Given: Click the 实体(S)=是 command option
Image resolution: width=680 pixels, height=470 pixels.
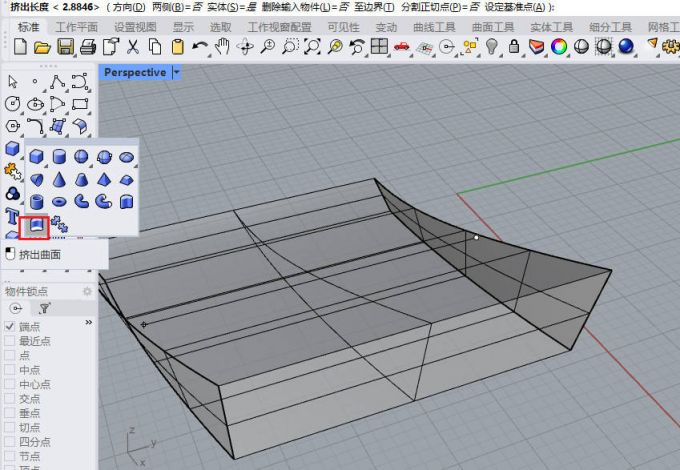Looking at the screenshot, I should click(232, 7).
